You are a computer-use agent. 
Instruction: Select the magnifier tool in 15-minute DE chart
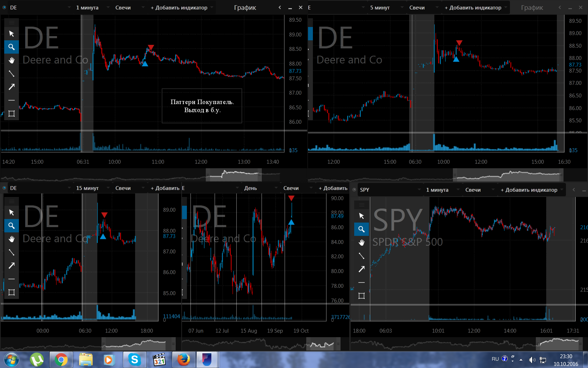pos(12,226)
